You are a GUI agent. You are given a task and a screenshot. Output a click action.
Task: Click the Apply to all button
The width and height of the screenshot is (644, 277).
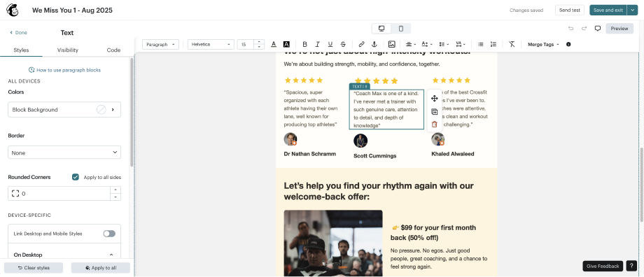101,268
